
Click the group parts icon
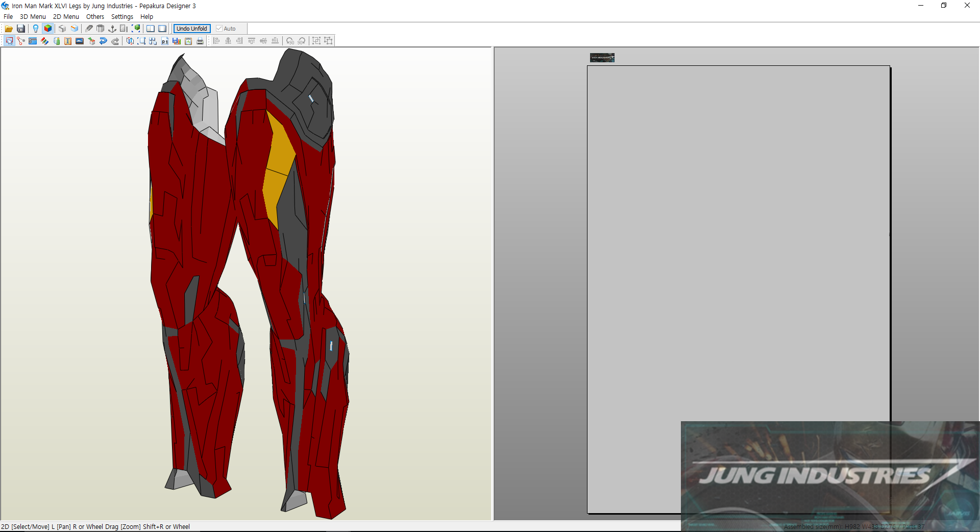point(316,41)
